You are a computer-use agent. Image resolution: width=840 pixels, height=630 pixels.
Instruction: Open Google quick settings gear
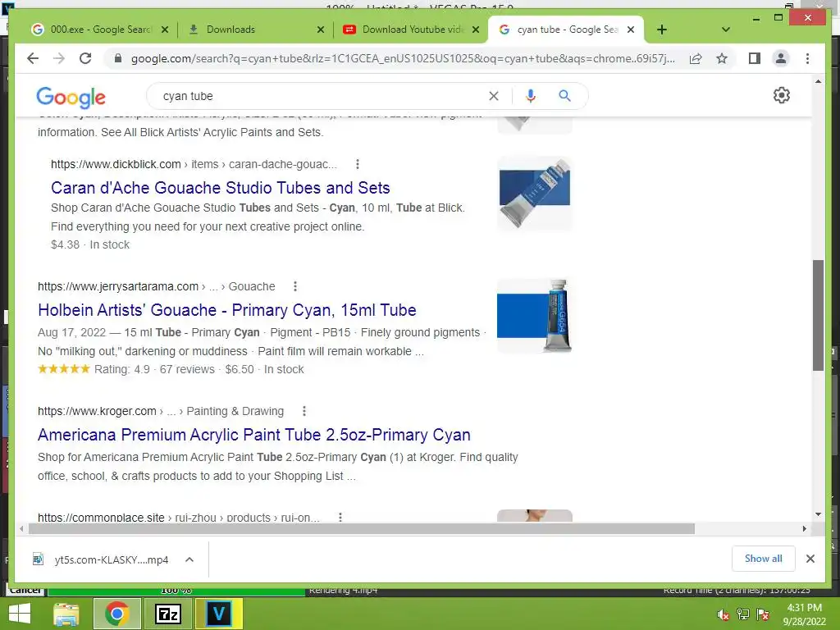pyautogui.click(x=781, y=95)
